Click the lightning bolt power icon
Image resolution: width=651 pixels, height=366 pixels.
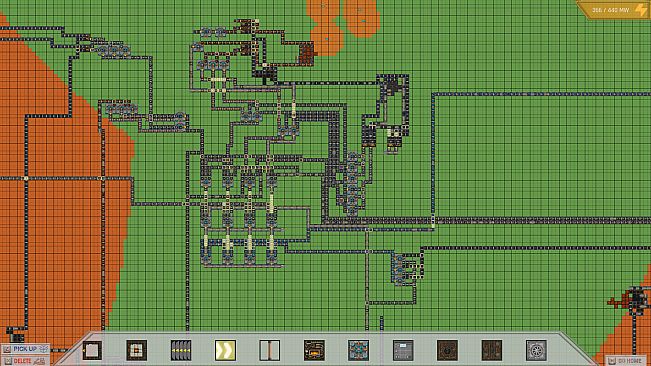coord(641,10)
